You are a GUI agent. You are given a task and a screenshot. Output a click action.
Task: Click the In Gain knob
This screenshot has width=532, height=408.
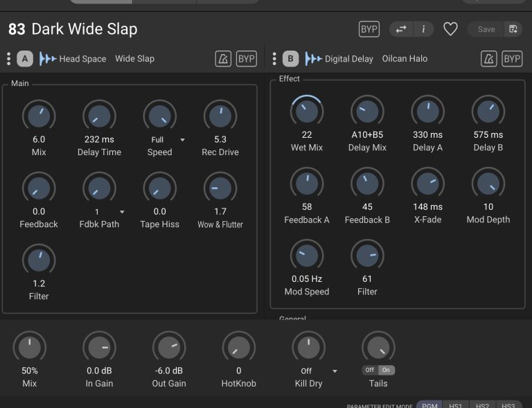[100, 347]
